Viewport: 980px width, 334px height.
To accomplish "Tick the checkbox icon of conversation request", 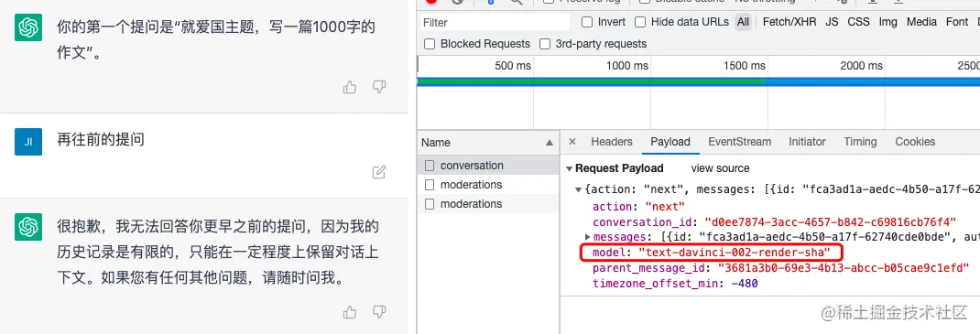I will click(x=430, y=166).
